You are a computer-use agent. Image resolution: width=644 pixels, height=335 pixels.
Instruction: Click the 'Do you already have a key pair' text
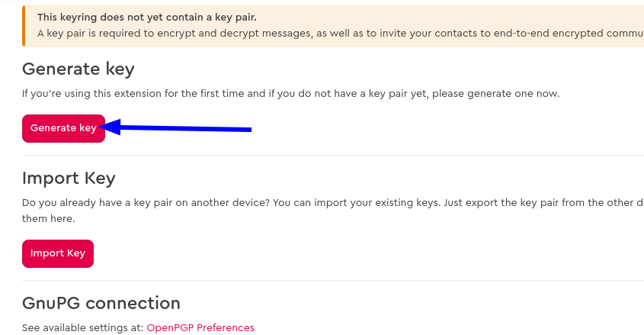click(x=333, y=203)
